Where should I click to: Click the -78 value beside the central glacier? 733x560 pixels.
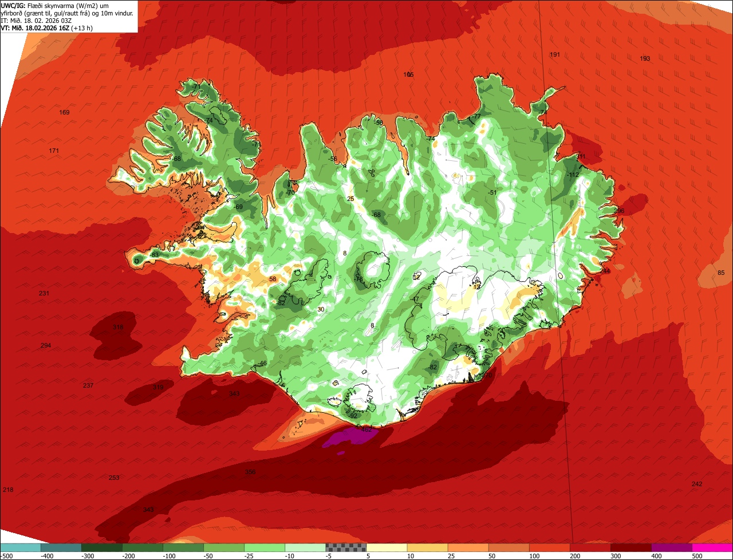358,279
